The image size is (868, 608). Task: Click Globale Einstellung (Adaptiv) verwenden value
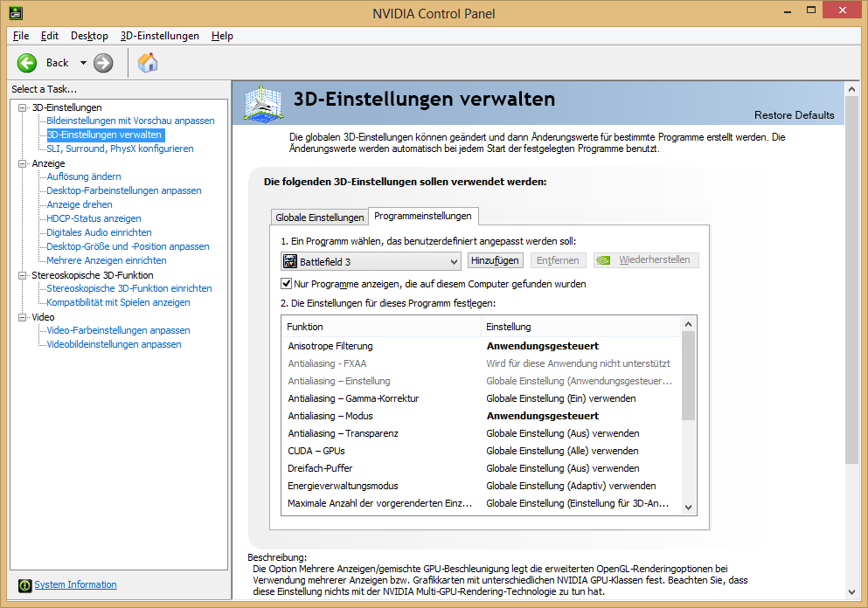coord(571,486)
